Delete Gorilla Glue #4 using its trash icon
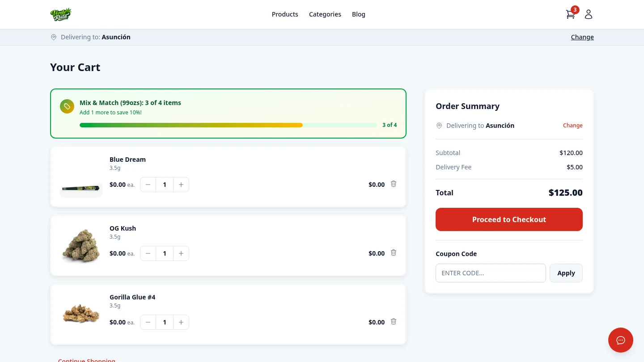The width and height of the screenshot is (644, 362). pyautogui.click(x=394, y=321)
